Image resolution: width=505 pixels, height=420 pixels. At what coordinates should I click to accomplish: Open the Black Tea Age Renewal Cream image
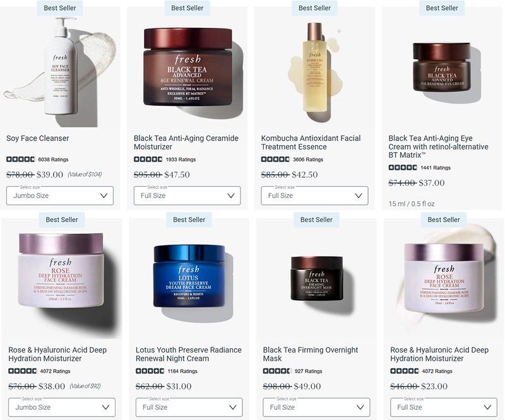click(x=187, y=67)
